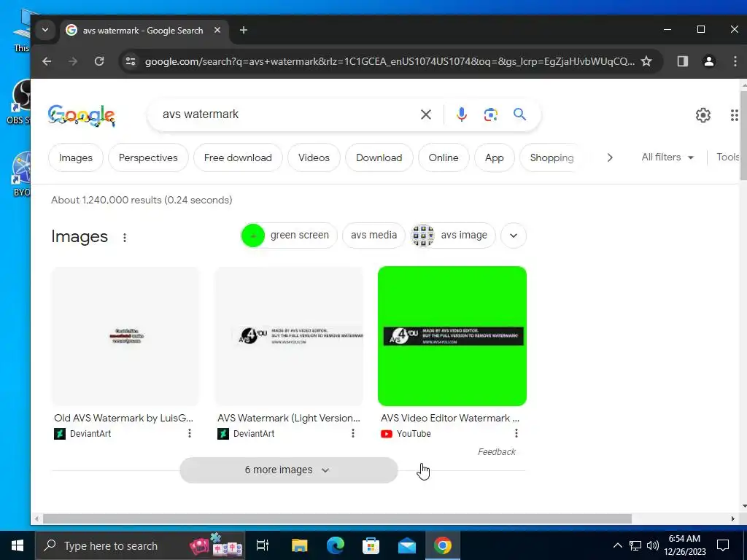Open Task View on taskbar
Screen dimensions: 747x560
(x=263, y=545)
